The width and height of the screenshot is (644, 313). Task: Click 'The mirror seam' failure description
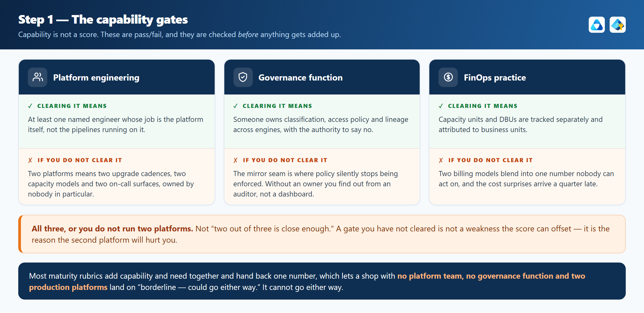pyautogui.click(x=316, y=184)
